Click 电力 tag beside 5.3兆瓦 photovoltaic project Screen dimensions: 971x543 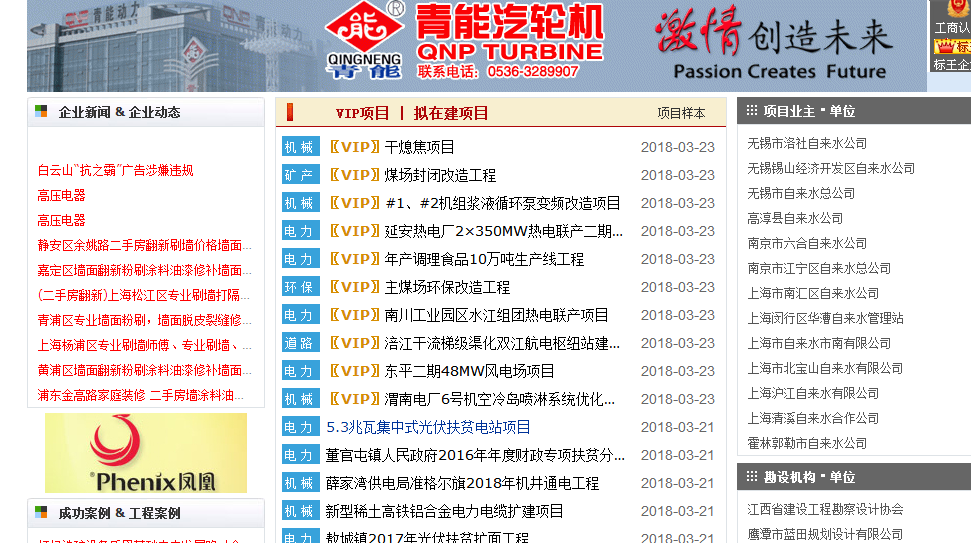coord(300,427)
